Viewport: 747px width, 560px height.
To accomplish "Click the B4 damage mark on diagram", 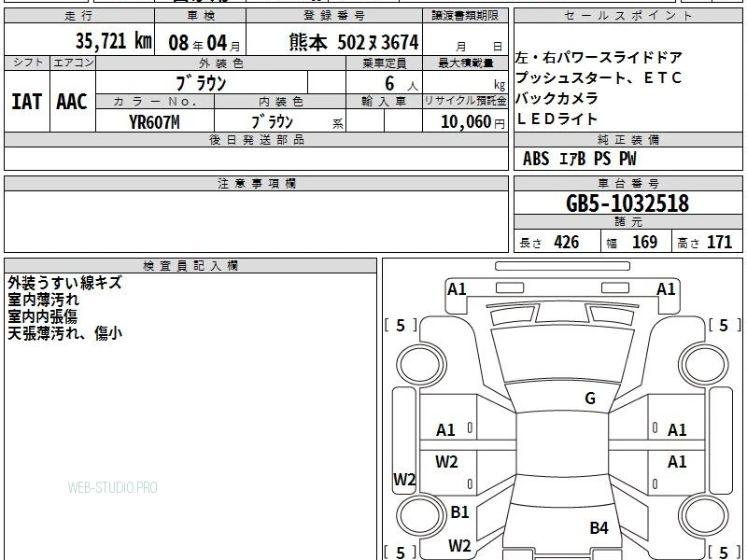I will coord(599,527).
